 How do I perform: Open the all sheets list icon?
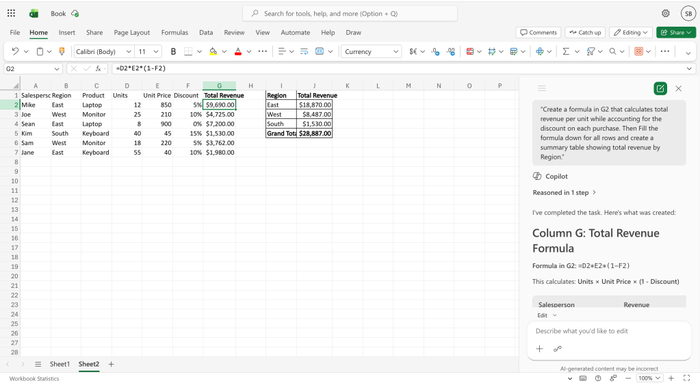[38, 364]
